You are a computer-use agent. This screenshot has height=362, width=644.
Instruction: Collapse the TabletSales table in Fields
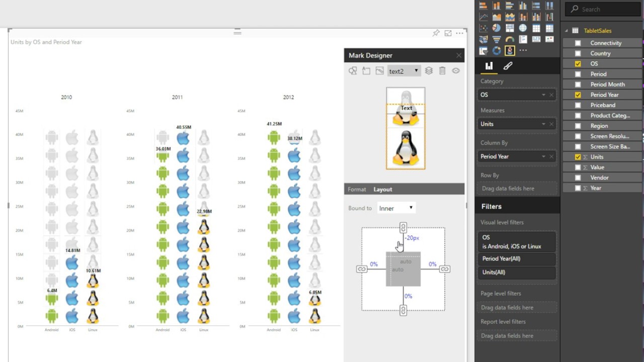click(566, 31)
